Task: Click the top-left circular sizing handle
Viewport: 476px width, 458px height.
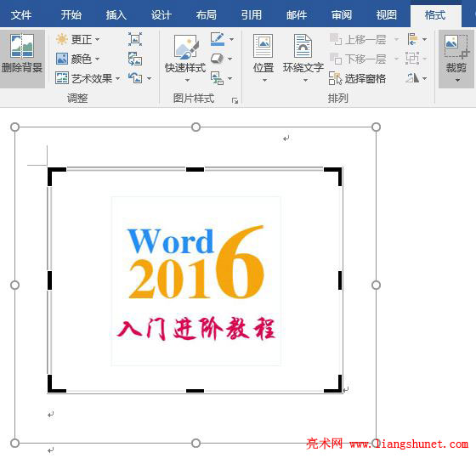Action: tap(14, 127)
